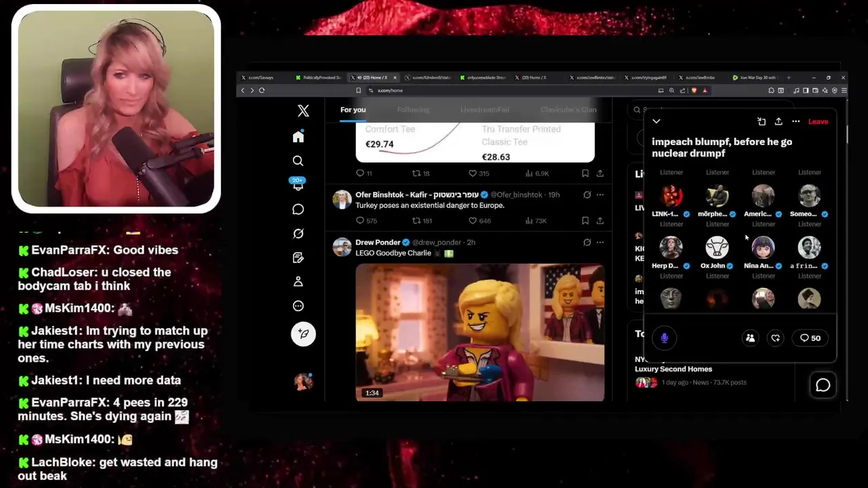Close the active Home / X tab
This screenshot has width=868, height=488.
(x=395, y=77)
